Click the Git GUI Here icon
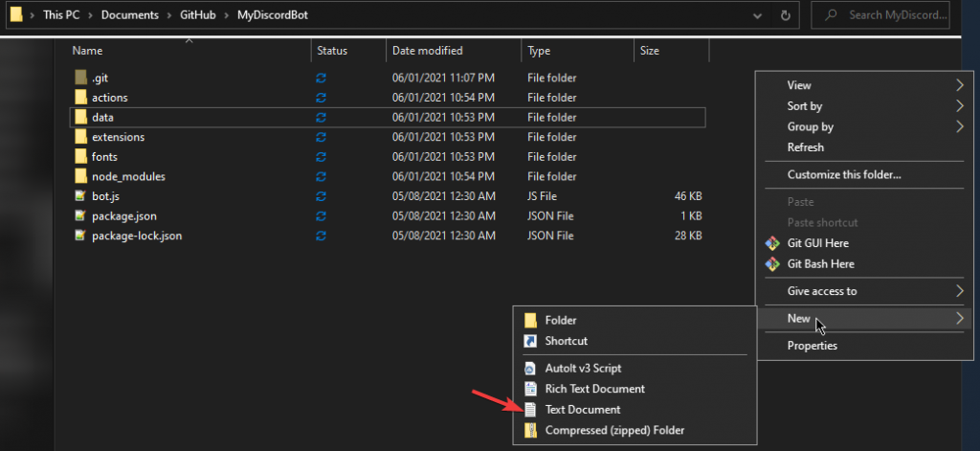Screen dimensions: 980x451 pos(772,243)
